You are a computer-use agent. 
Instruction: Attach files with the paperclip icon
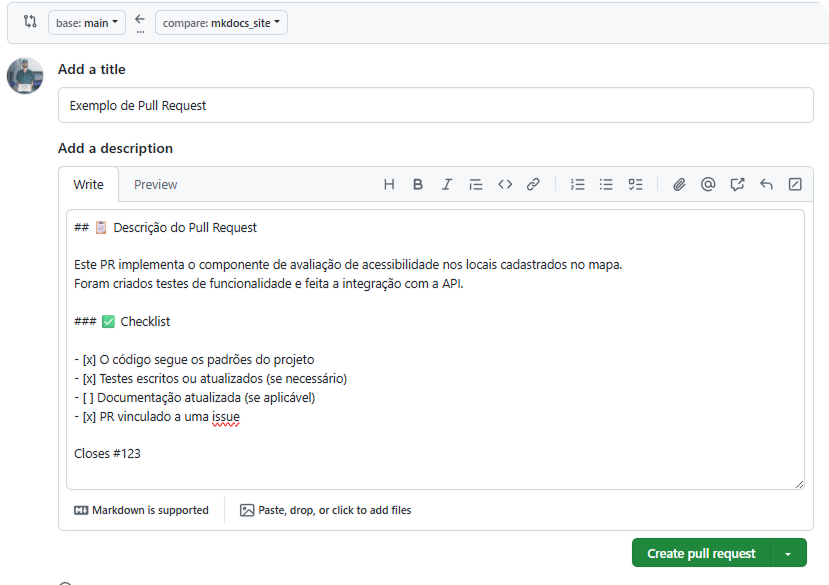tap(679, 185)
